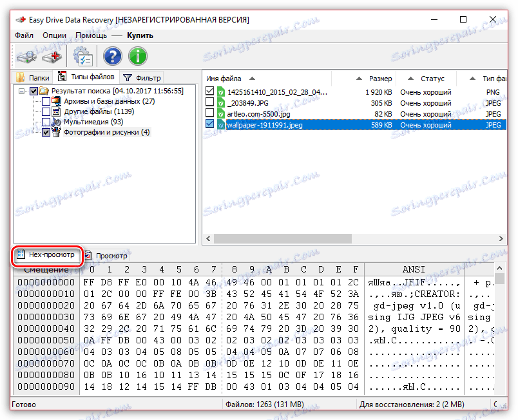Open the Помощь menu
The image size is (518, 420).
point(91,35)
